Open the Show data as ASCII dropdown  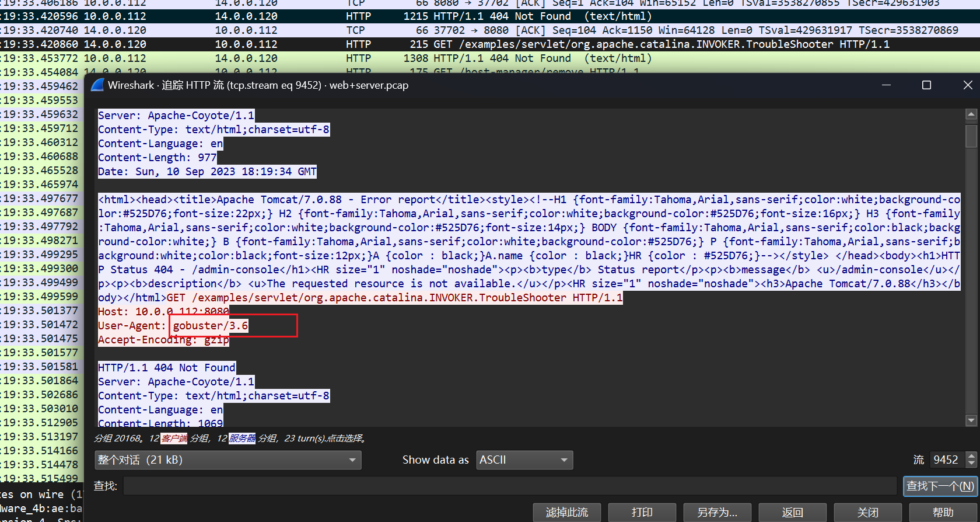point(524,460)
